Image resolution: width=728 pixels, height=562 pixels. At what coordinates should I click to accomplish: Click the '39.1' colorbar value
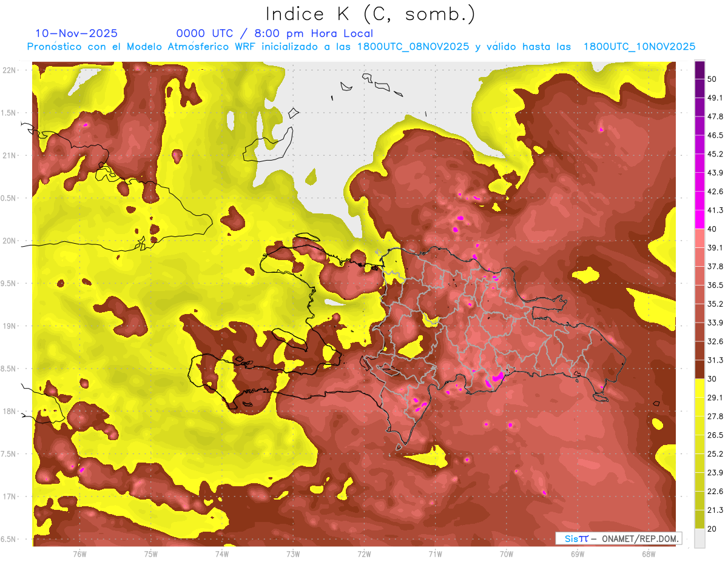(x=716, y=247)
